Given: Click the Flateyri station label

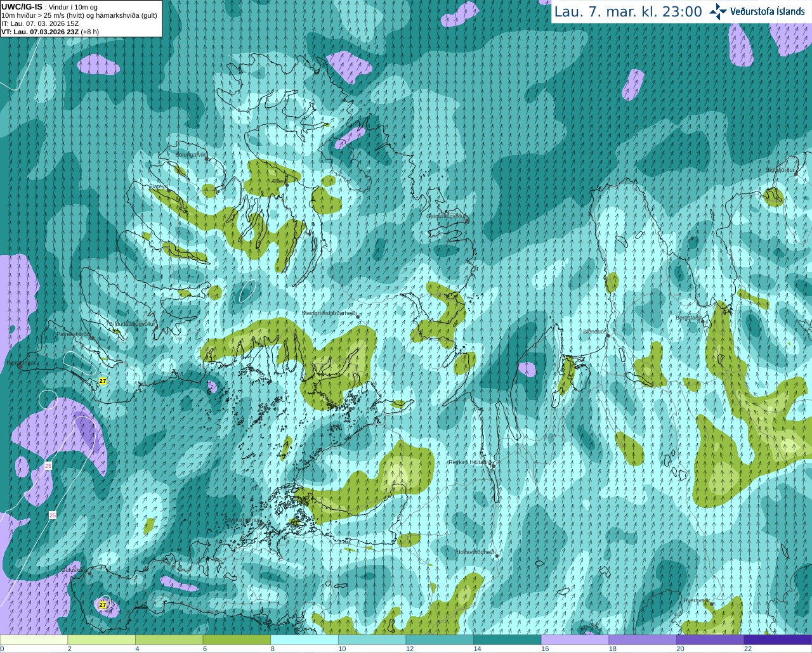Looking at the screenshot, I should 158,186.
